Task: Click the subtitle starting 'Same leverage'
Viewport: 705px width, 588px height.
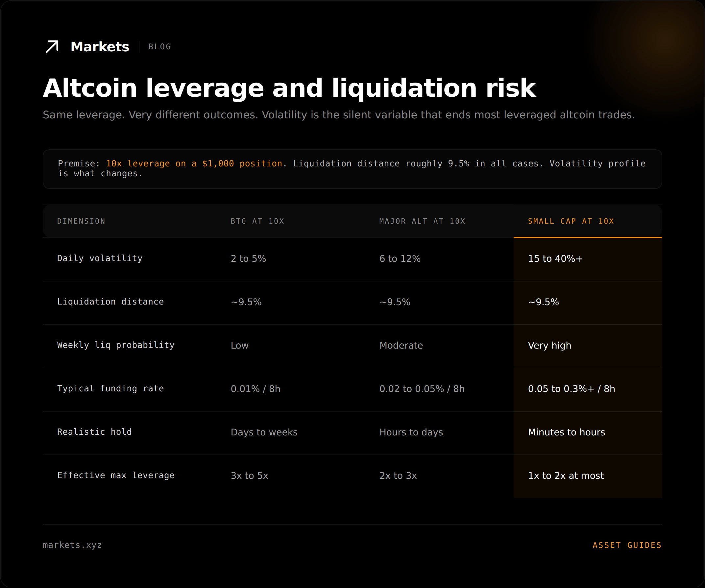Action: point(339,115)
